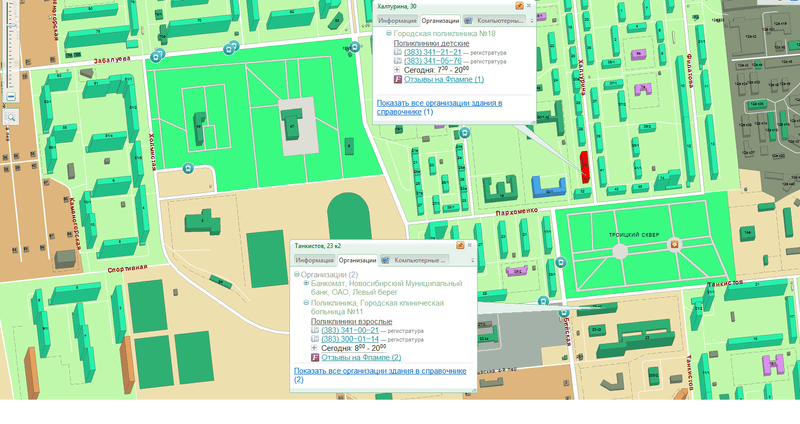Click the landmark icon in Троицкий сквер
This screenshot has width=800, height=424.
point(674,245)
